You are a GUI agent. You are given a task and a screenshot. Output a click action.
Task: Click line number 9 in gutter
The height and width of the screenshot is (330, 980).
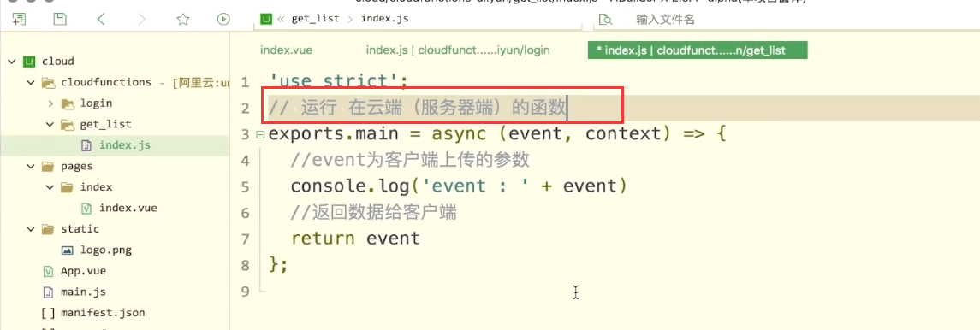pos(245,292)
